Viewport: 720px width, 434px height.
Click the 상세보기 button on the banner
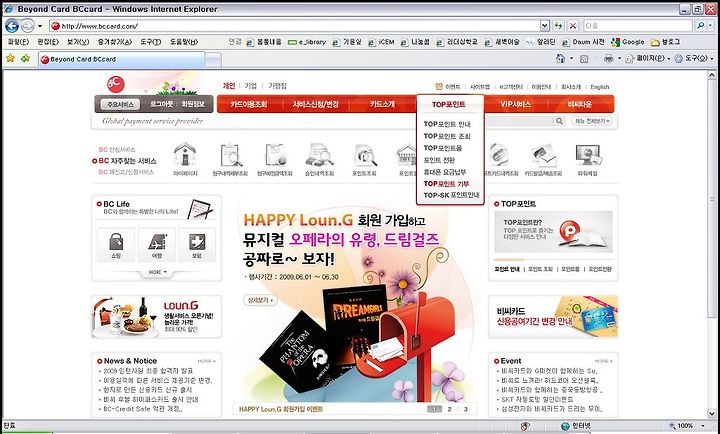[260, 300]
